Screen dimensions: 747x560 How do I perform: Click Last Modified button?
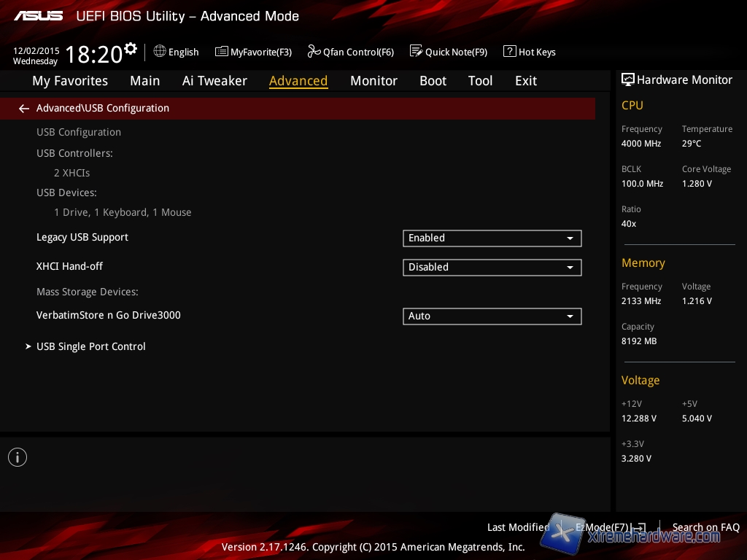click(518, 527)
